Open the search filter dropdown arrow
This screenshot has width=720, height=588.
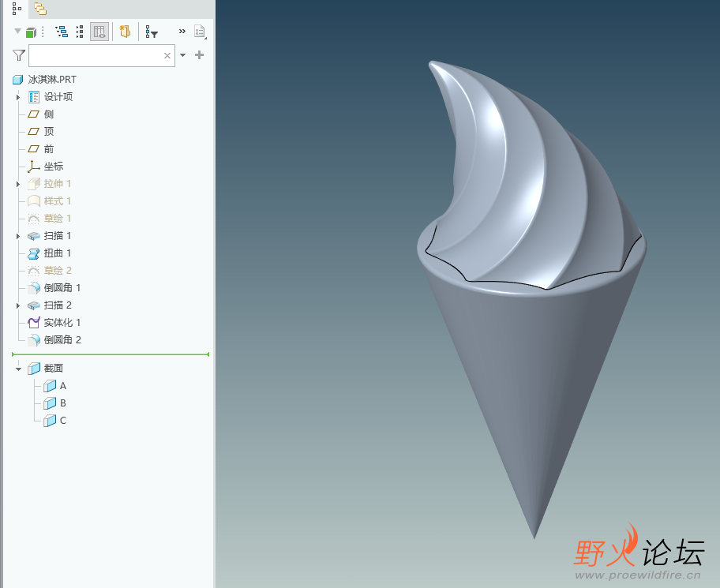coord(182,55)
